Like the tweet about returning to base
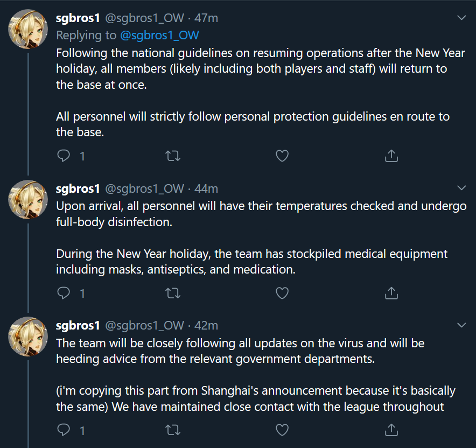476x448 pixels. point(282,156)
